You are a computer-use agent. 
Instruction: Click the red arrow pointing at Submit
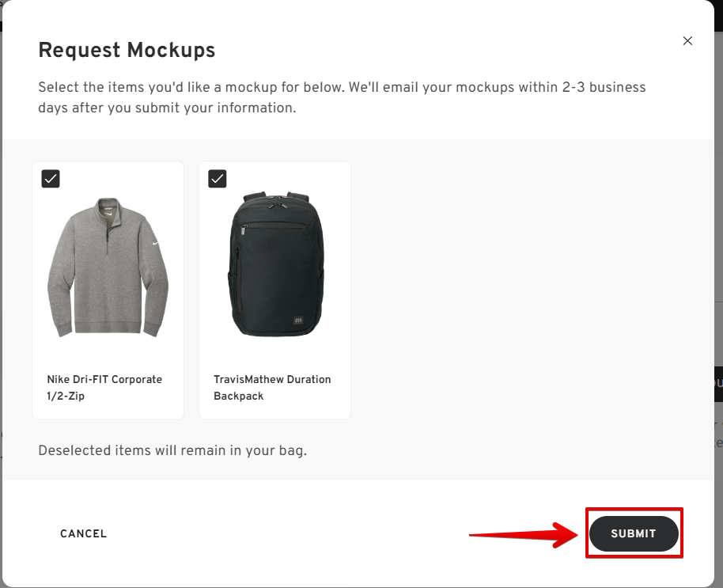click(x=522, y=535)
